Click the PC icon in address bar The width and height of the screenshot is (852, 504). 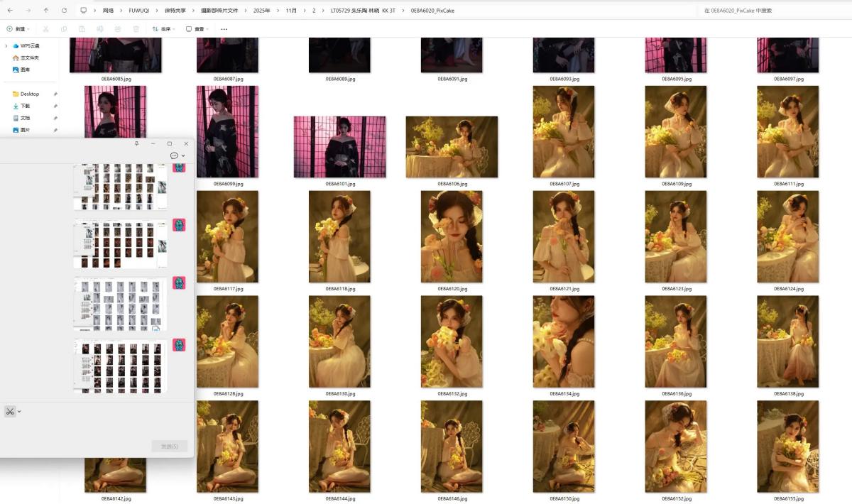(x=84, y=11)
